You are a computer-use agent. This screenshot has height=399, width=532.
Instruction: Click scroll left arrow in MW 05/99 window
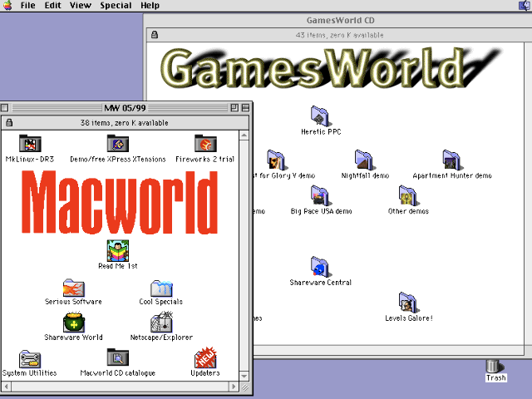(x=6, y=387)
